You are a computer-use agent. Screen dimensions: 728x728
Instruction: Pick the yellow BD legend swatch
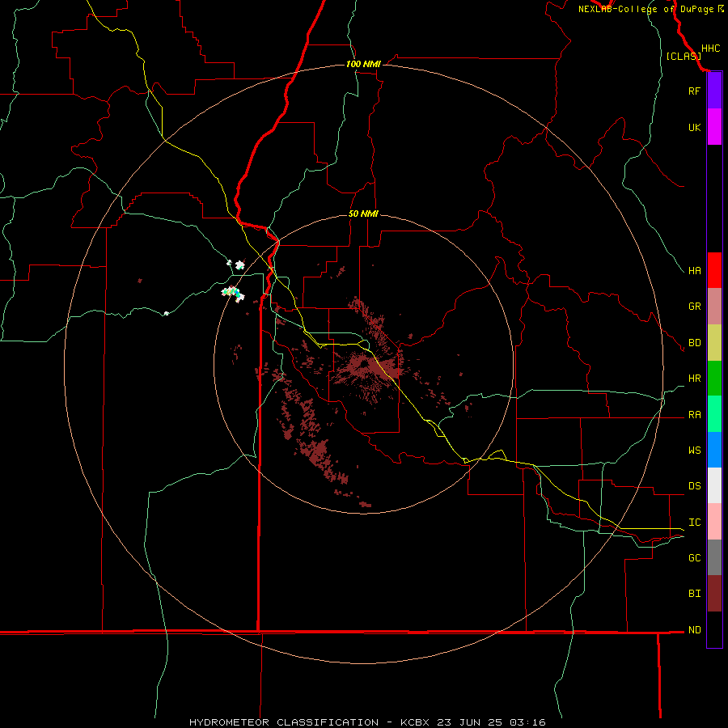coord(714,343)
